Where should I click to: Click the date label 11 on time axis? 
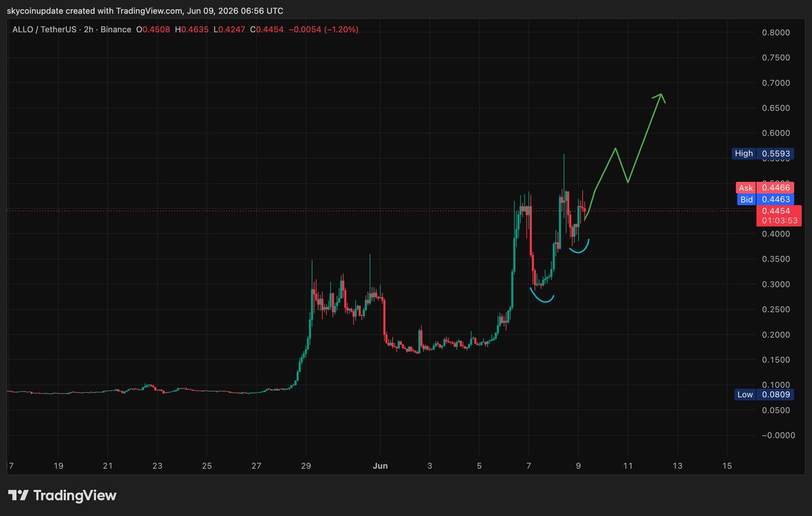tap(627, 467)
